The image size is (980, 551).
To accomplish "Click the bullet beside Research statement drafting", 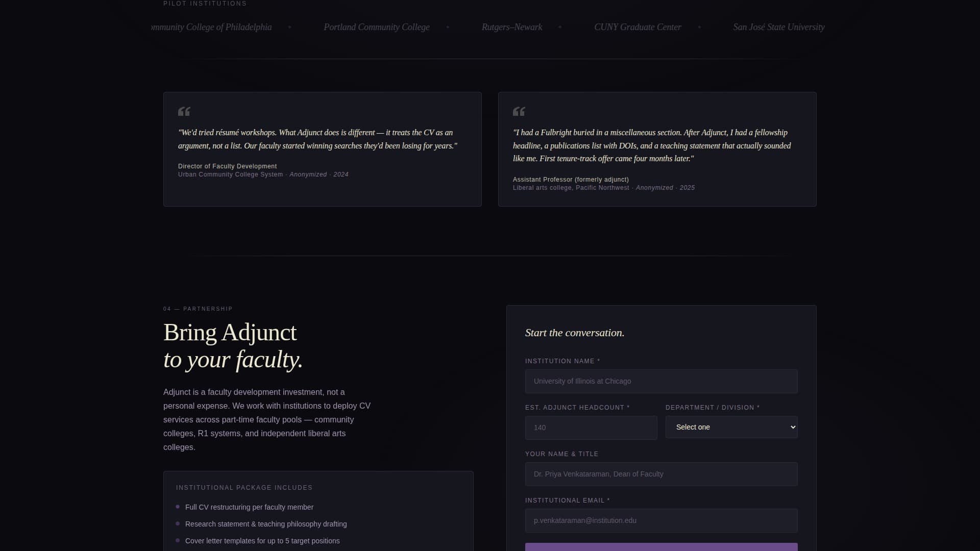I will (x=177, y=524).
